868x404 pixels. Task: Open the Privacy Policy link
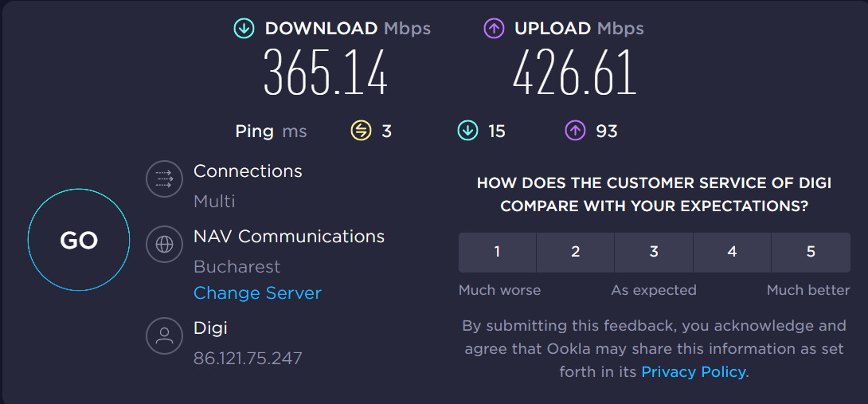coord(693,371)
